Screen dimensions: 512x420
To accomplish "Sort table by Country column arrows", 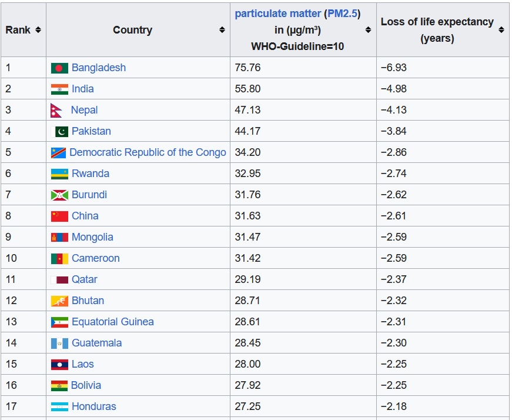I will click(x=222, y=30).
